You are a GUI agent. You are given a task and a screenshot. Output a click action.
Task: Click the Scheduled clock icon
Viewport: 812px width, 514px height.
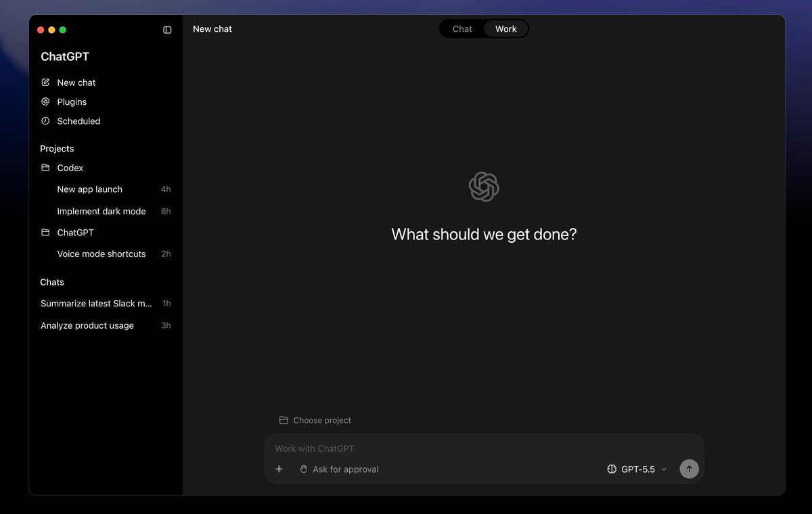click(x=45, y=121)
